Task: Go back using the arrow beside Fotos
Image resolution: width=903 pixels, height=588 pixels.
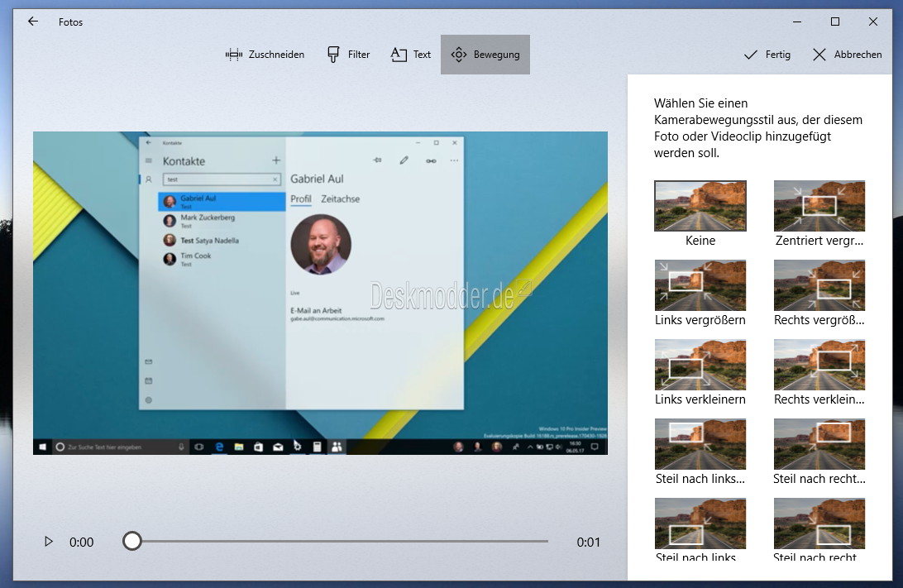Action: point(33,22)
